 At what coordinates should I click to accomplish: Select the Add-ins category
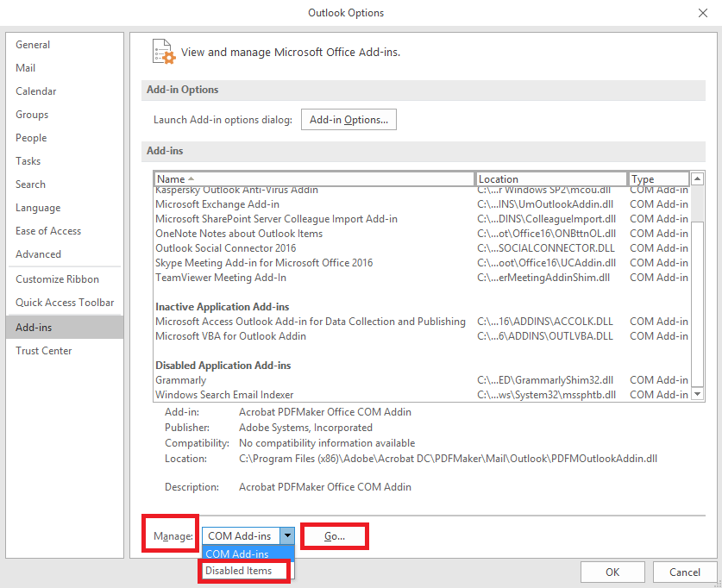pos(65,327)
